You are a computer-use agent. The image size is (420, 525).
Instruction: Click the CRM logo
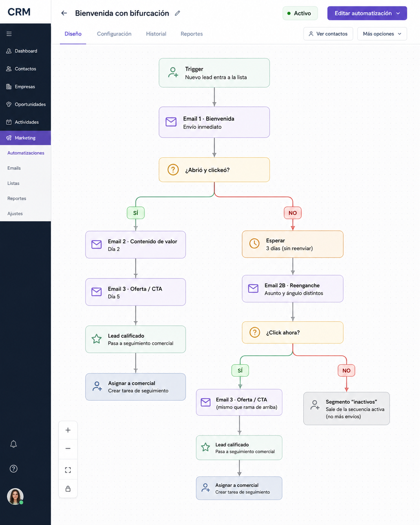[19, 12]
